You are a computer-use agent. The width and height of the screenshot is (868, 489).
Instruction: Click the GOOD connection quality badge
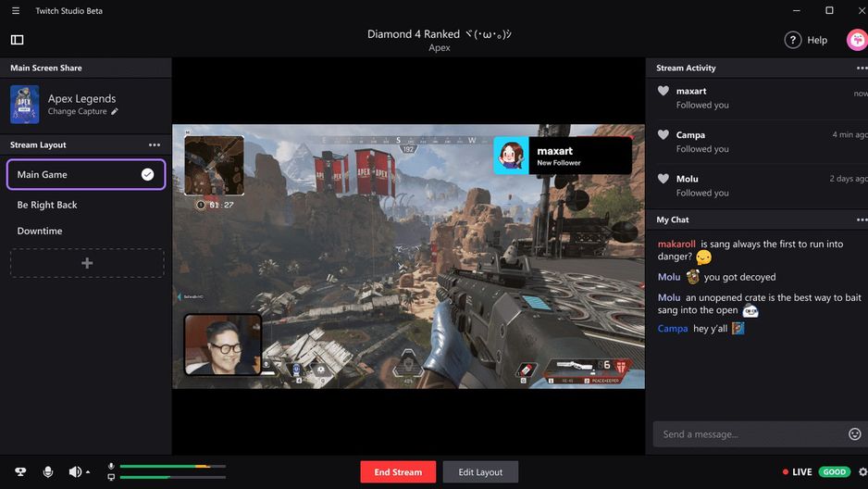835,471
